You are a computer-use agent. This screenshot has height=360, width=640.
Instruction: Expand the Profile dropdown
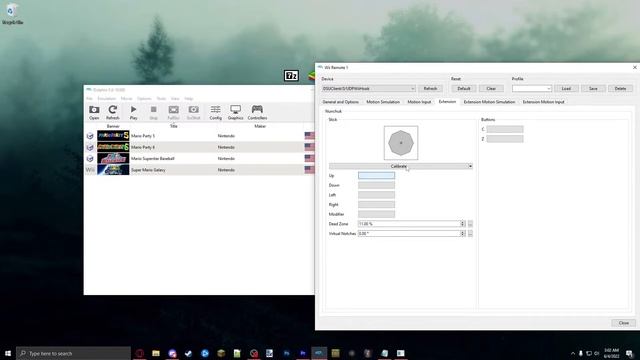pyautogui.click(x=532, y=89)
